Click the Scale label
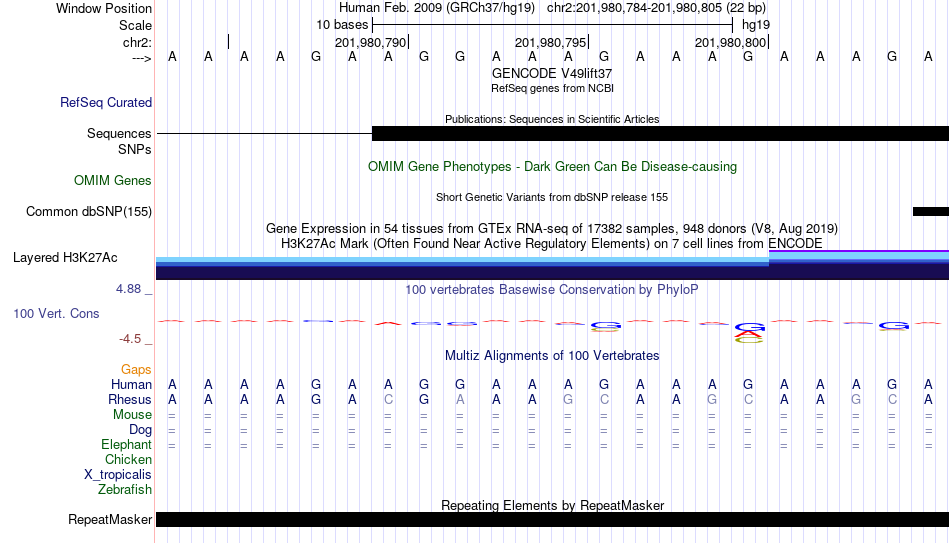Image resolution: width=950 pixels, height=543 pixels. click(135, 25)
